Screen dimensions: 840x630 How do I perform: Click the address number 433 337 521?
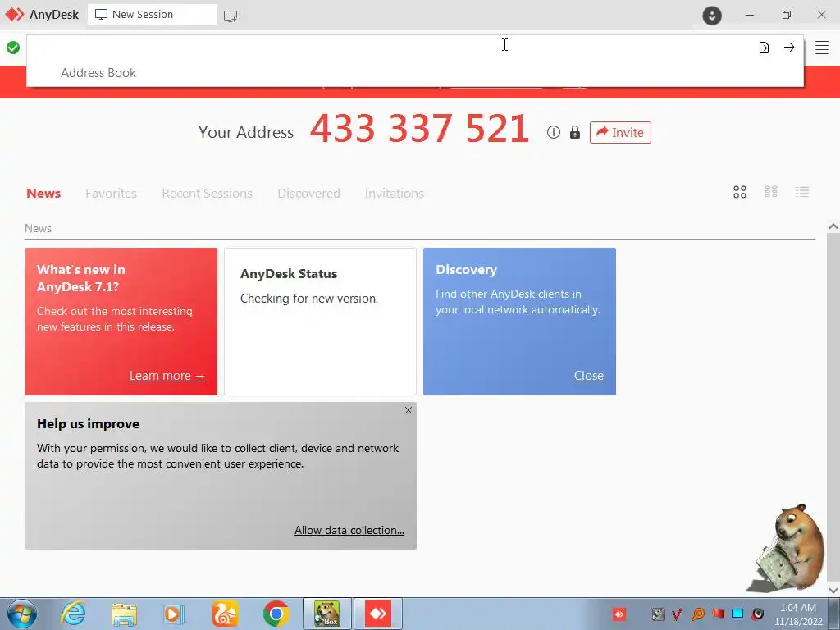(x=419, y=129)
